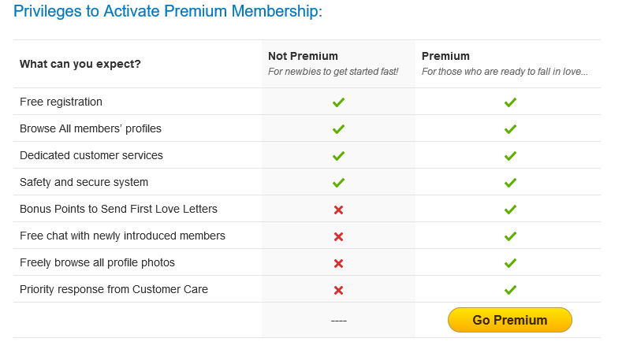This screenshot has height=364, width=622.
Task: Click red cross for Free chat row
Action: 338,236
